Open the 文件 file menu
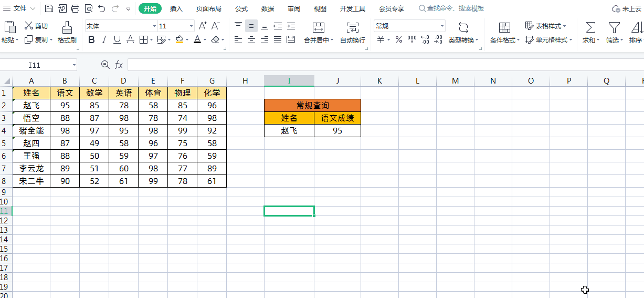 pyautogui.click(x=20, y=8)
